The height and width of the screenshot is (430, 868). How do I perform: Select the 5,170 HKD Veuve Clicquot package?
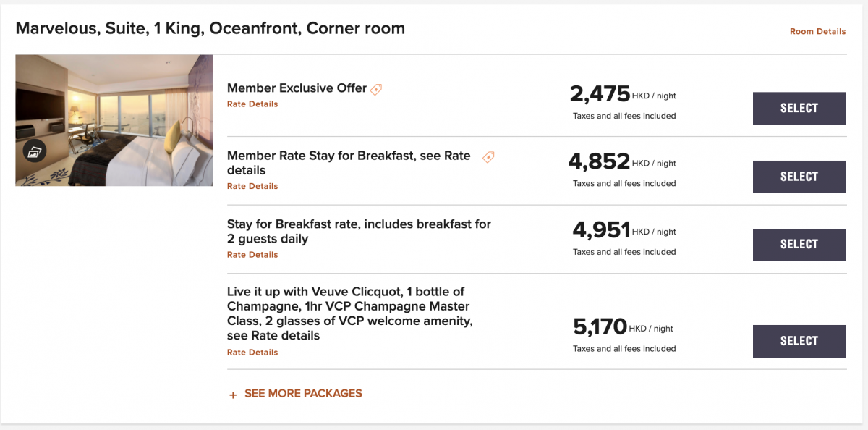point(799,341)
